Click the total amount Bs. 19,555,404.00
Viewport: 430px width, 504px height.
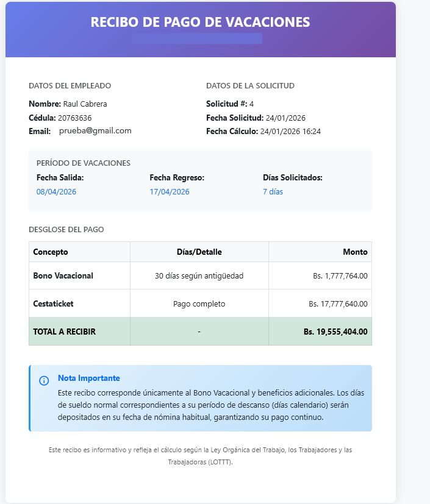[x=335, y=332]
